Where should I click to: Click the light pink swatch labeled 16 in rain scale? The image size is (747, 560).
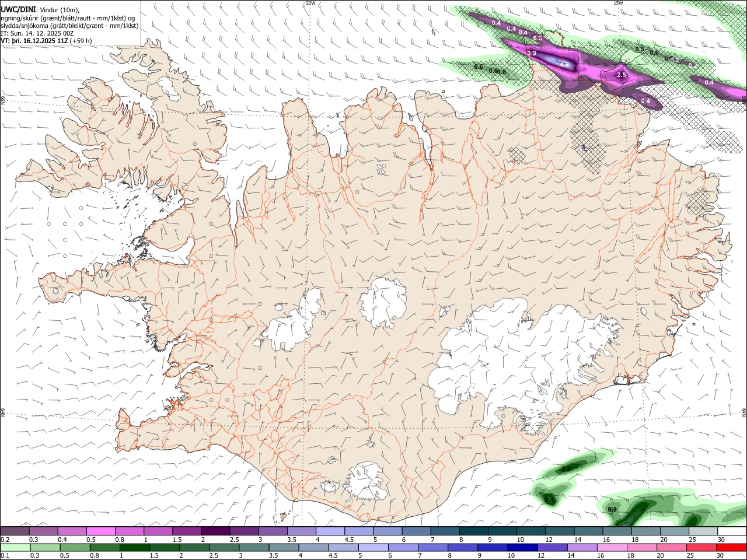(x=612, y=547)
